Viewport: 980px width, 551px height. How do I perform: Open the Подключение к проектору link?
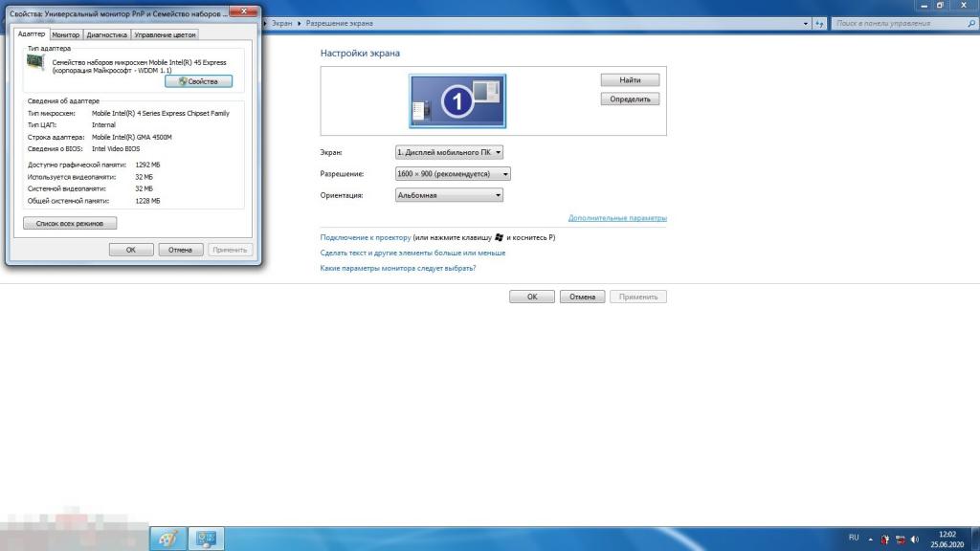tap(366, 237)
